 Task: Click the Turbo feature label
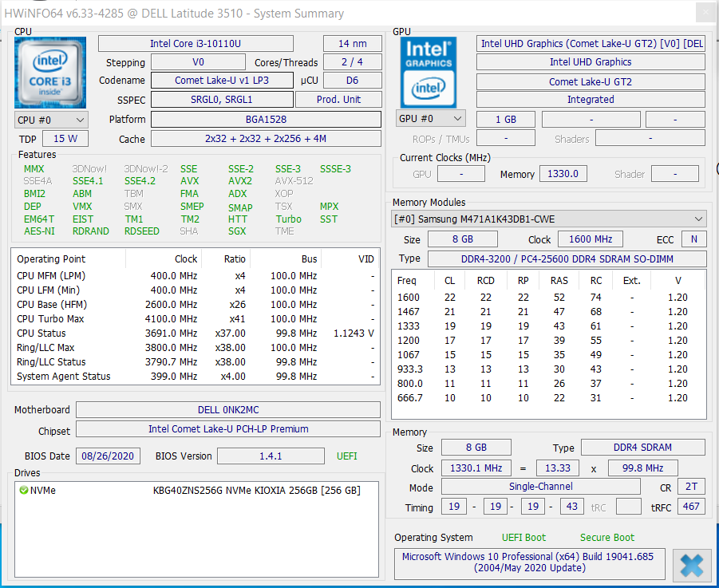pyautogui.click(x=288, y=219)
